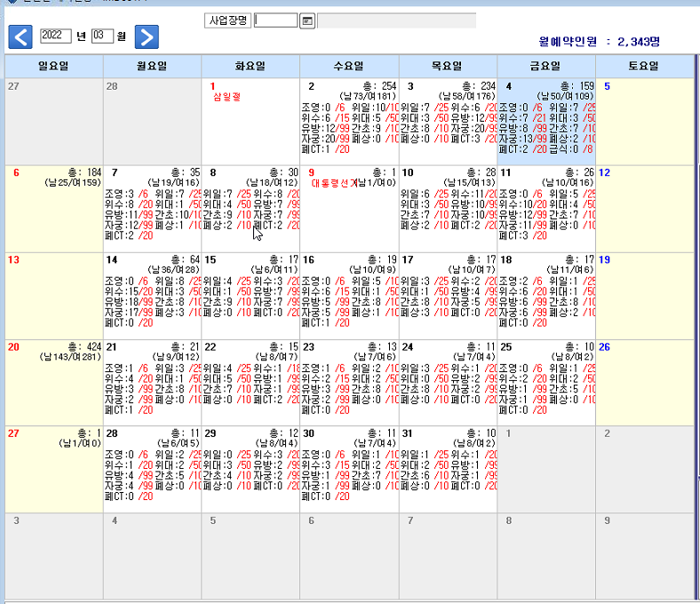
Task: Click the empty read-only field beside lookup icon
Action: click(x=396, y=20)
